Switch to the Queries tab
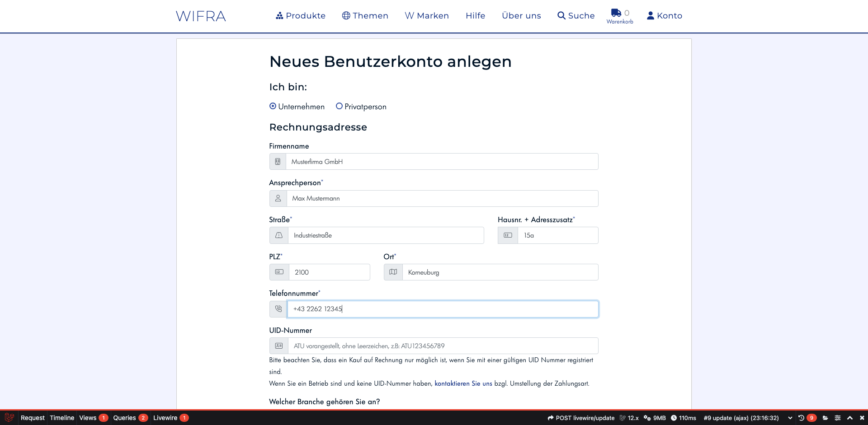868x425 pixels. pos(125,418)
